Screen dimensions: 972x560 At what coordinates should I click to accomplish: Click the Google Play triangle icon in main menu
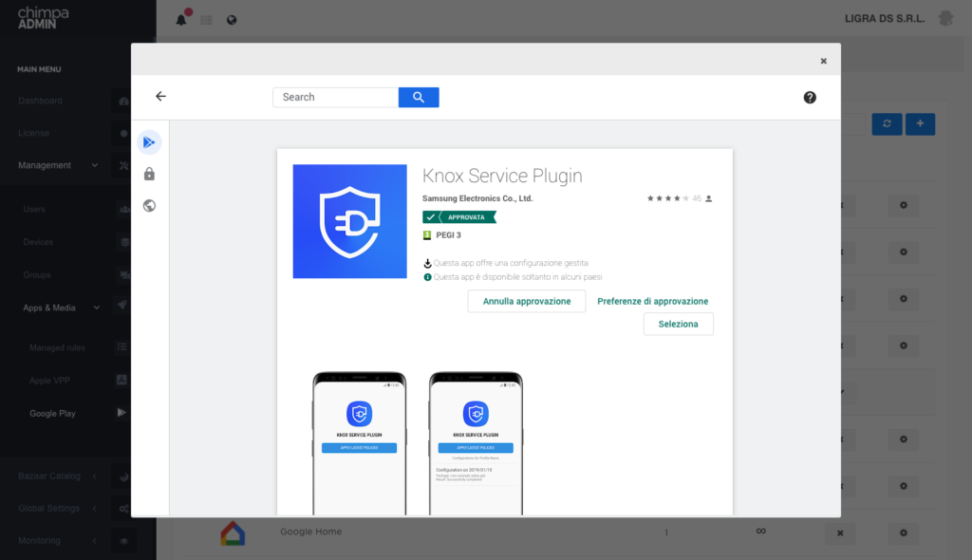point(121,412)
